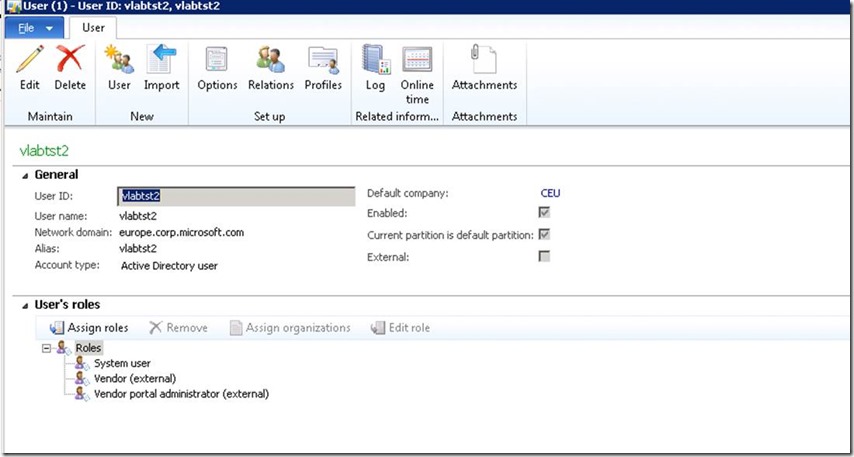Screen dimensions: 854x457
Task: Collapse the General section
Action: tap(25, 175)
